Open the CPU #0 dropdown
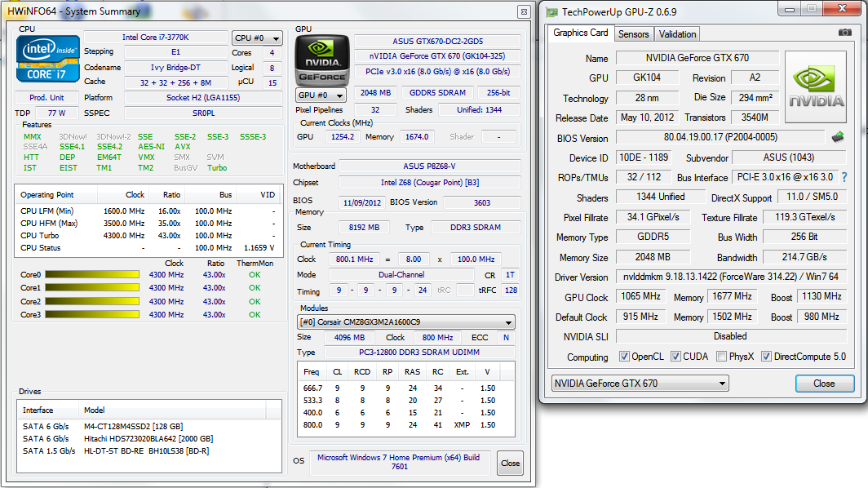Viewport: 868px width, 488px height. tap(257, 38)
